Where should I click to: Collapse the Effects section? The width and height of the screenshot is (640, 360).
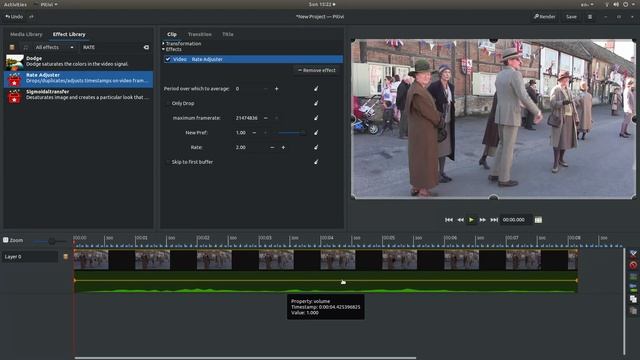point(172,49)
